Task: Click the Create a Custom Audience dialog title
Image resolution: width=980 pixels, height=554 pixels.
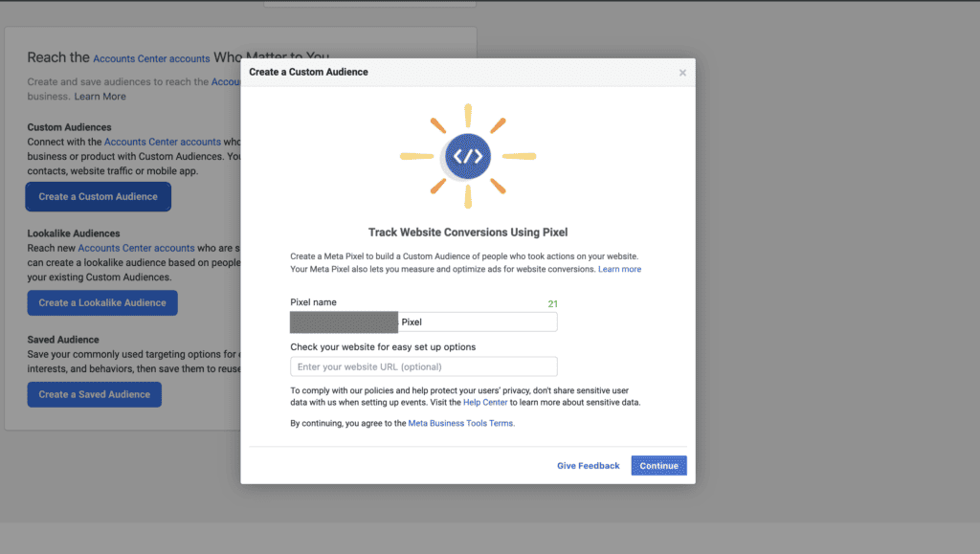Action: click(x=309, y=72)
